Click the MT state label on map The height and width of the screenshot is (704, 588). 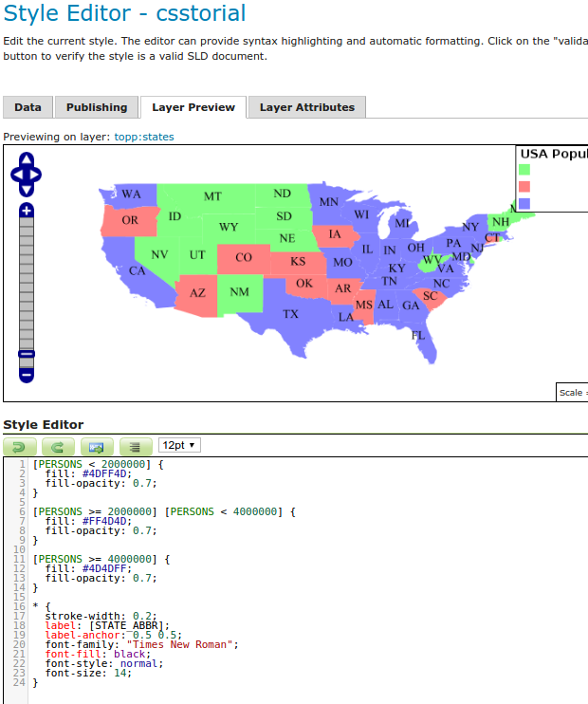click(212, 196)
